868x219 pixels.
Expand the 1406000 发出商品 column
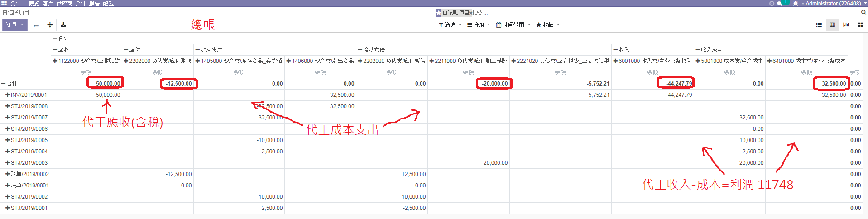point(320,61)
